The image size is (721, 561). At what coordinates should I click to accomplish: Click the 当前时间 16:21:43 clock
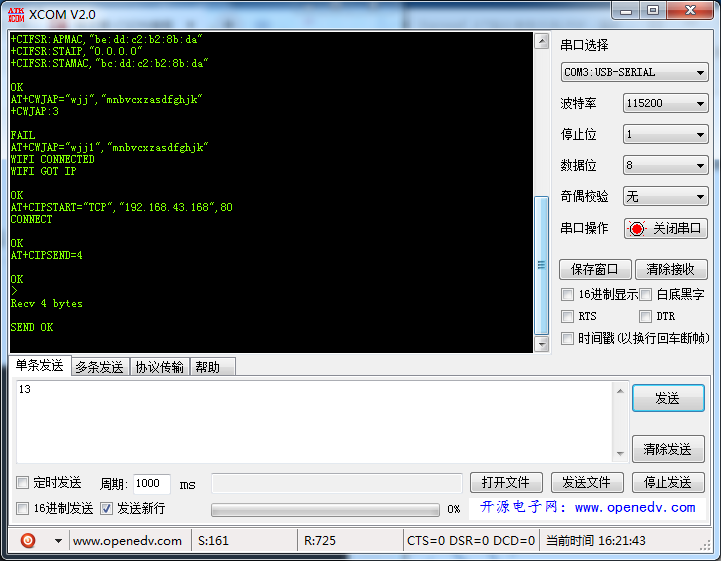click(596, 541)
